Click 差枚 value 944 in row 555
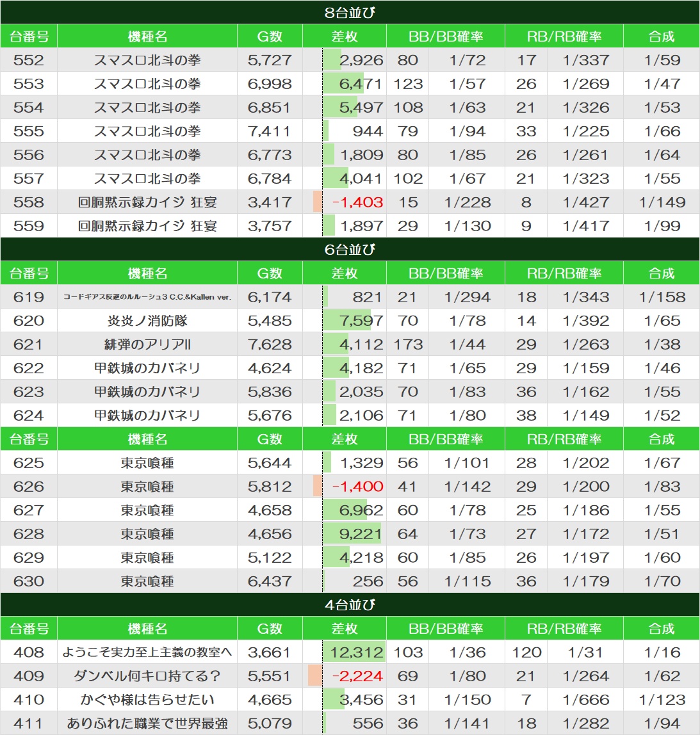This screenshot has height=735, width=700. (368, 131)
